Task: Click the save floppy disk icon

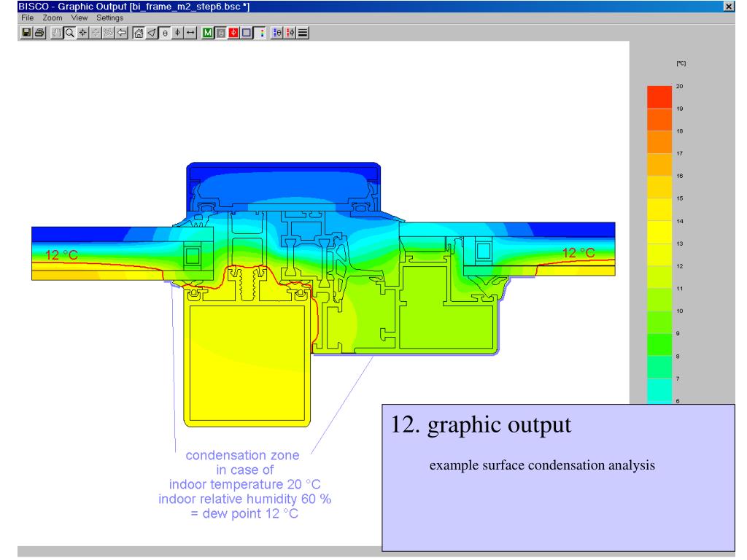Action: 27,33
